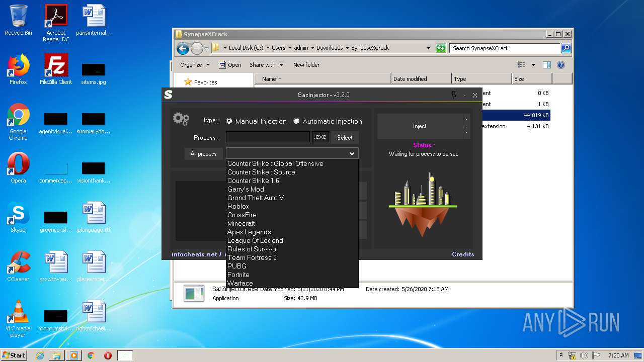Click the All process button
Viewport: 644px width, 362px height.
[x=203, y=154]
